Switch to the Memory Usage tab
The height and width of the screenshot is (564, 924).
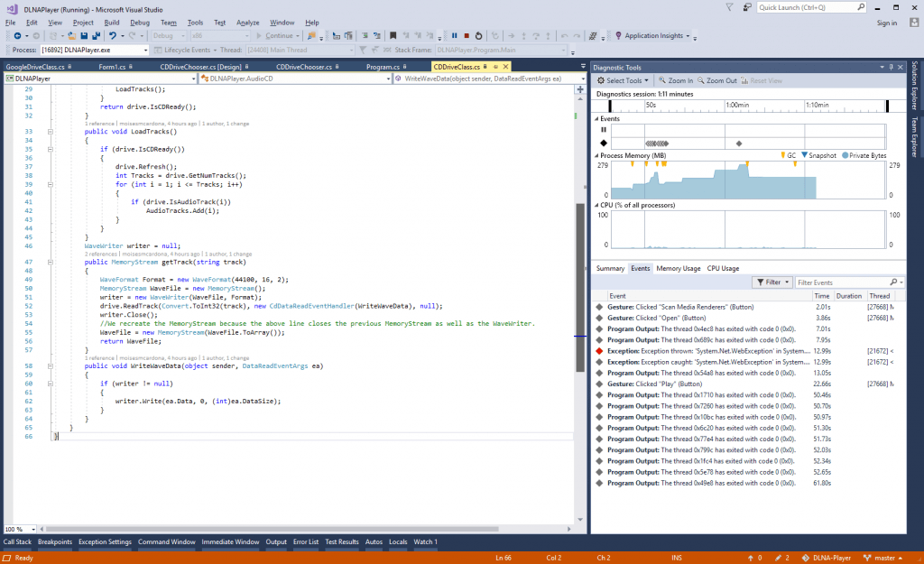click(x=678, y=268)
